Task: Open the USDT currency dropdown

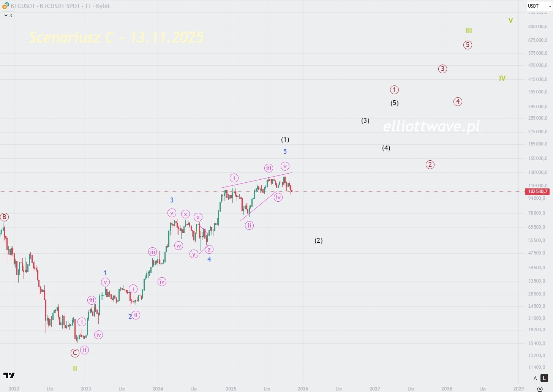Action: [539, 6]
